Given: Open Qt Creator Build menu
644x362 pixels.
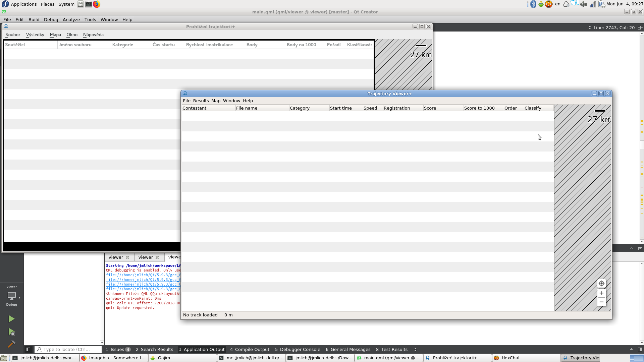Looking at the screenshot, I should pyautogui.click(x=34, y=19).
